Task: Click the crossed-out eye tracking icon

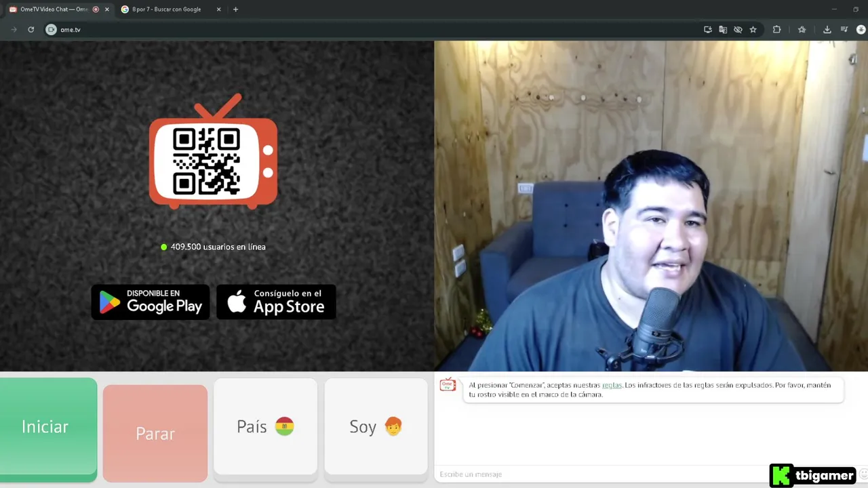Action: 738,30
